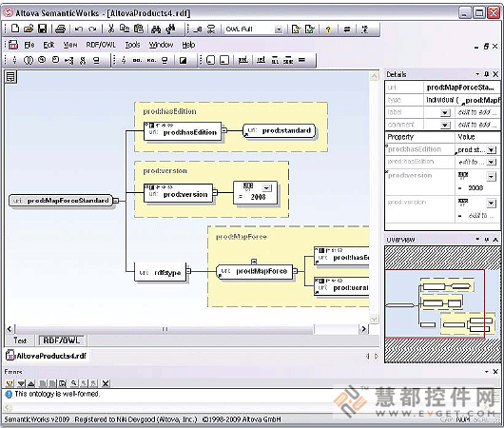Viewport: 504px width, 428px height.
Task: Open the RDF/OWL menu
Action: point(101,45)
